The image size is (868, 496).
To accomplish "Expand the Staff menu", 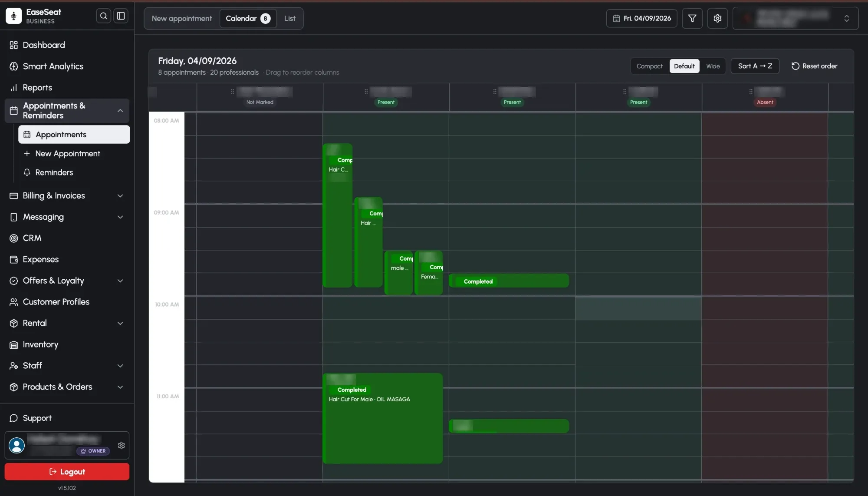I will pos(67,366).
